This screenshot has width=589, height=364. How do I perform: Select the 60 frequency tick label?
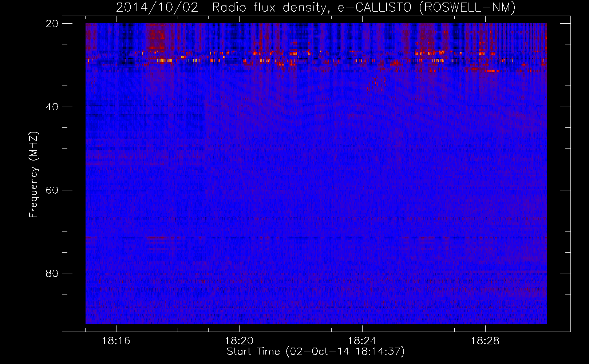52,190
